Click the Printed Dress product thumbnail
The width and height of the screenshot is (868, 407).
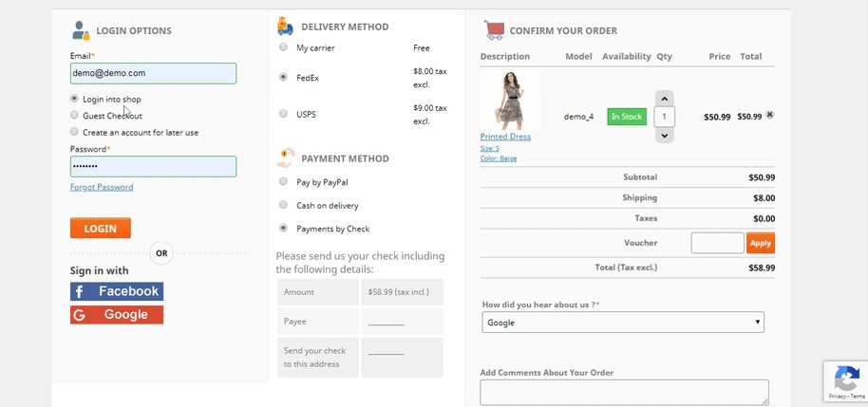[510, 101]
